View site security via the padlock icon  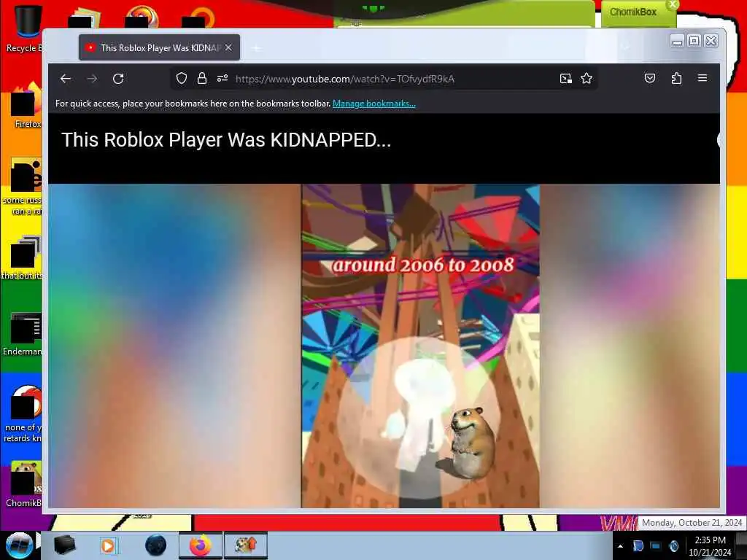[202, 78]
